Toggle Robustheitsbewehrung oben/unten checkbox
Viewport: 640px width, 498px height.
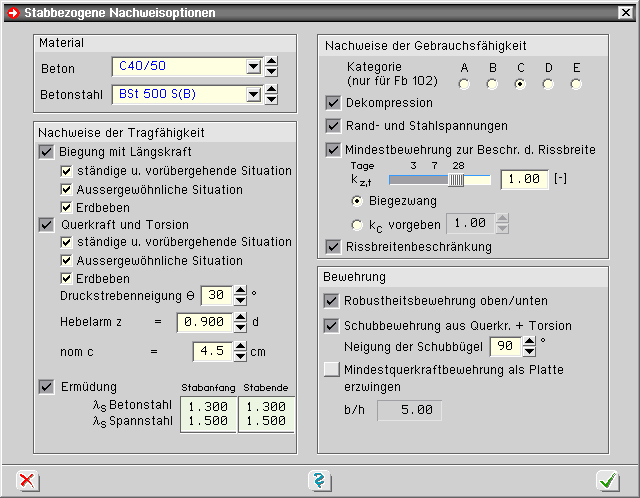[332, 300]
